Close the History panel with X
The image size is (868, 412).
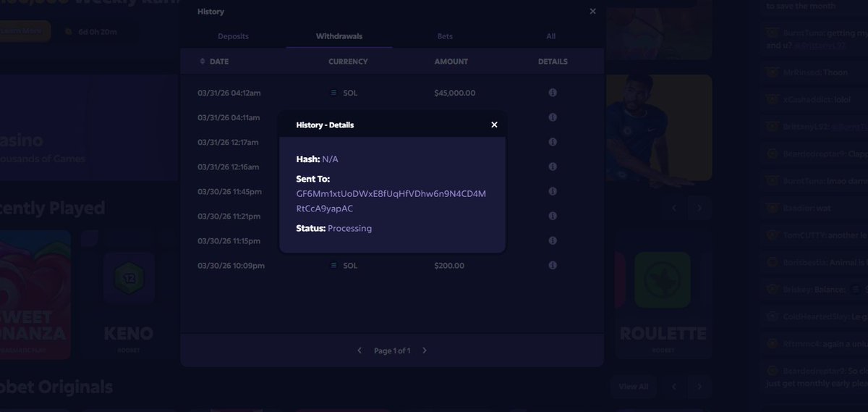[593, 12]
